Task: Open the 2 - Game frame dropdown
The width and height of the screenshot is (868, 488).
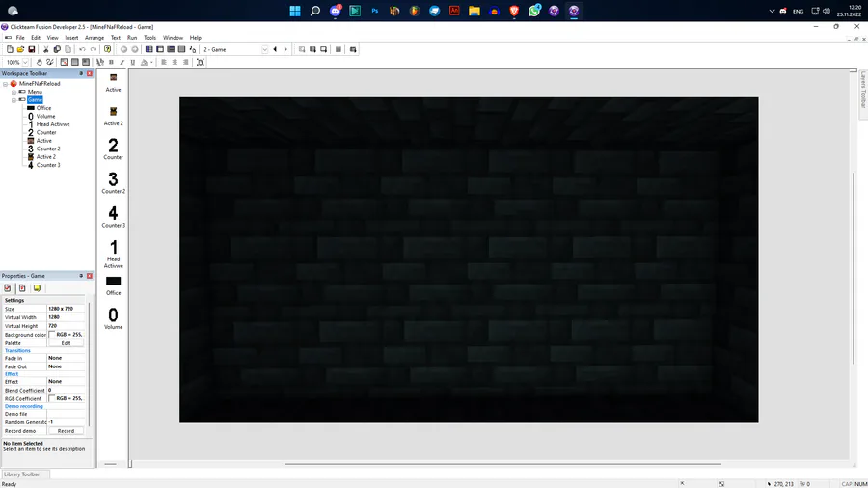Action: pyautogui.click(x=264, y=49)
